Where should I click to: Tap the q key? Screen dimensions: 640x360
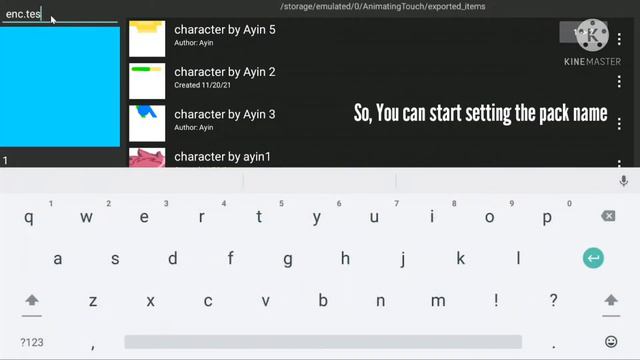tap(29, 217)
